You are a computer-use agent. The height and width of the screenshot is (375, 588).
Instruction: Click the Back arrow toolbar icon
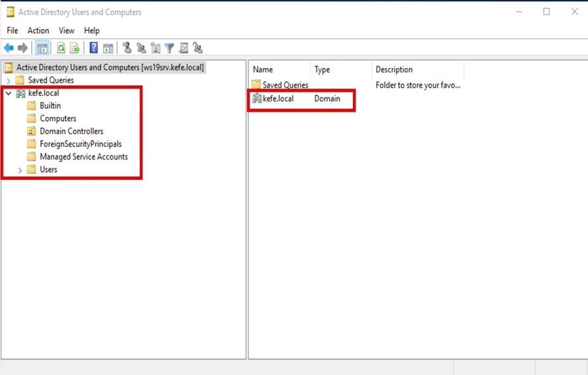coord(9,48)
